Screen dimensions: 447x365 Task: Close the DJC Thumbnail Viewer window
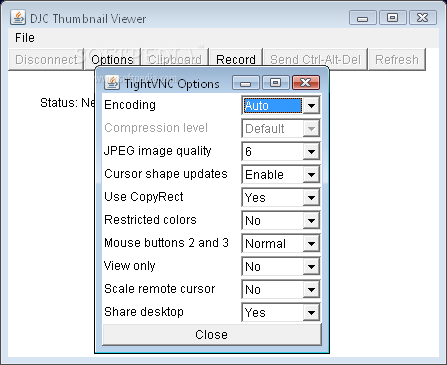423,18
